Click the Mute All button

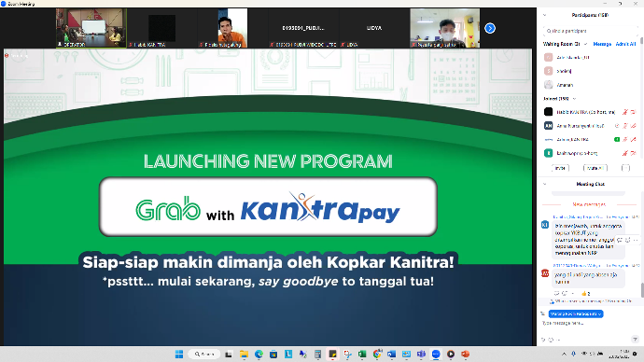click(x=595, y=168)
